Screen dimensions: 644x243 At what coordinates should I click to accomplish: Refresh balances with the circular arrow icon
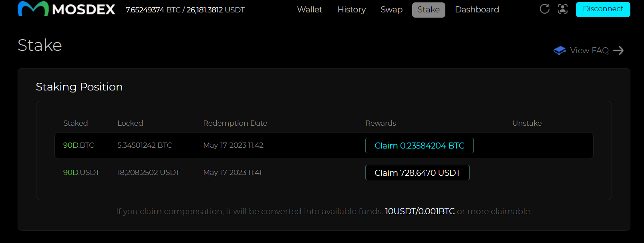point(545,9)
